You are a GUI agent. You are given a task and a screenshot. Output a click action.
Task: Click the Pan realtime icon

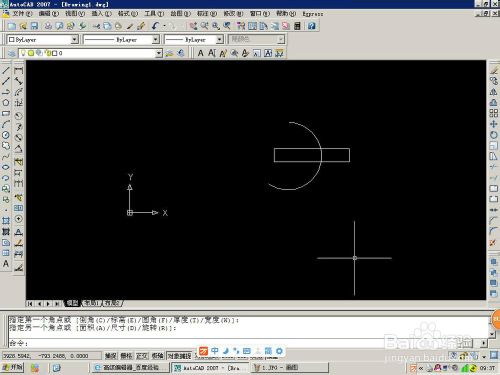point(193,26)
